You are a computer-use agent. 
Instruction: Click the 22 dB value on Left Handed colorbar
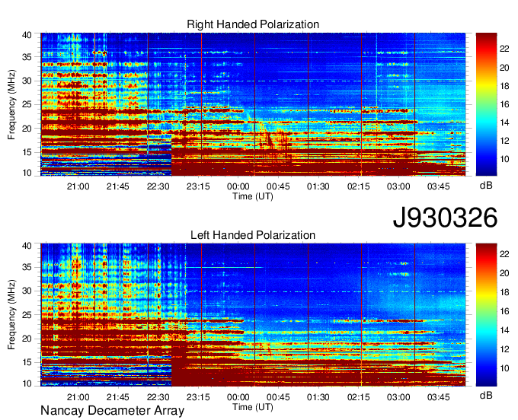pyautogui.click(x=504, y=254)
